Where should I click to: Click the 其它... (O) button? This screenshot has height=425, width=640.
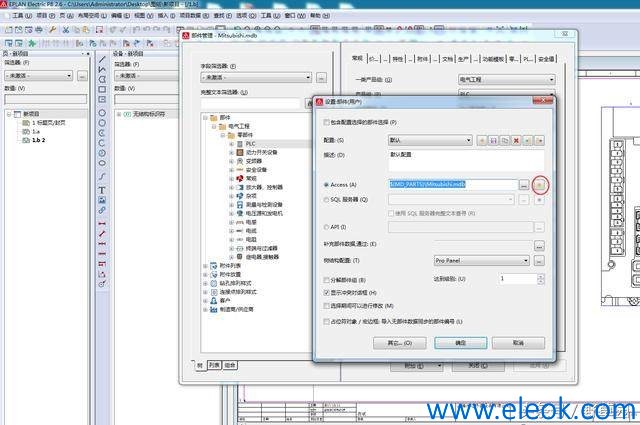pos(400,343)
